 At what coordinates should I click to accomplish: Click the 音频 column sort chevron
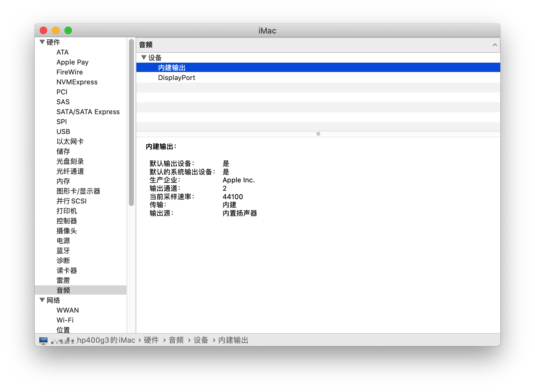pyautogui.click(x=495, y=45)
